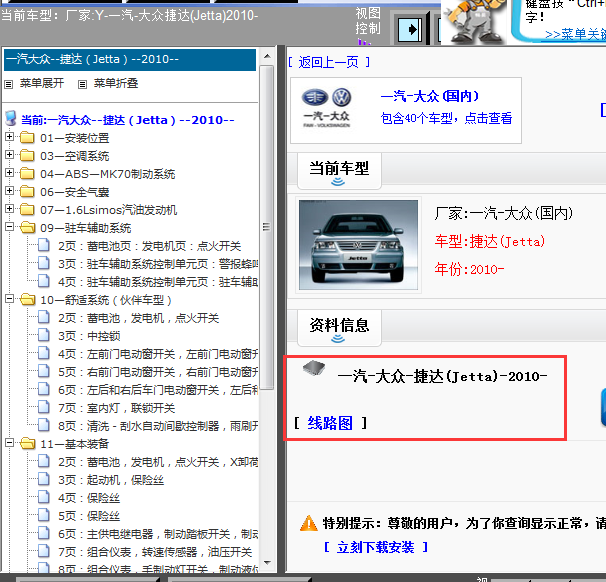Click the mechanic cartoon mascot image
The width and height of the screenshot is (606, 582).
[475, 22]
